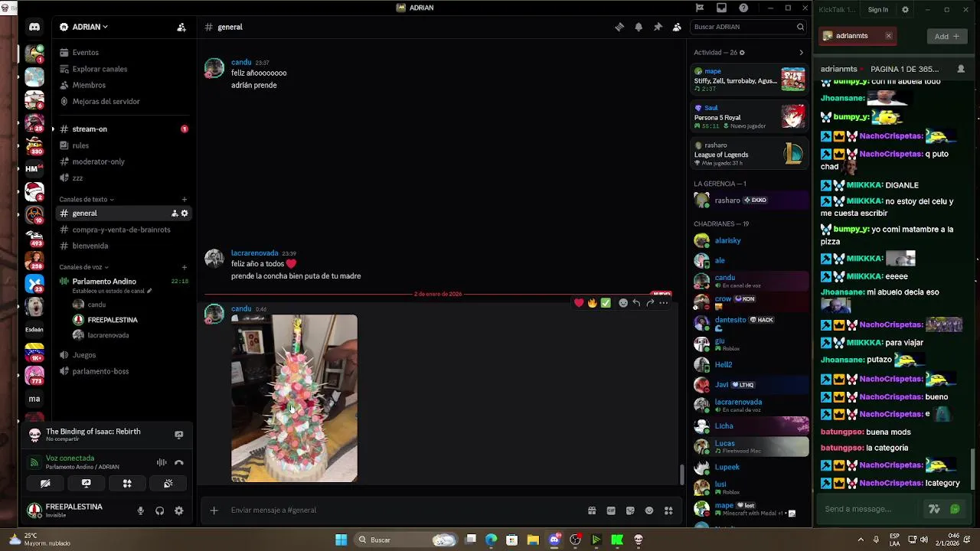980x551 pixels.
Task: Open candu's tree cake image
Action: point(294,399)
